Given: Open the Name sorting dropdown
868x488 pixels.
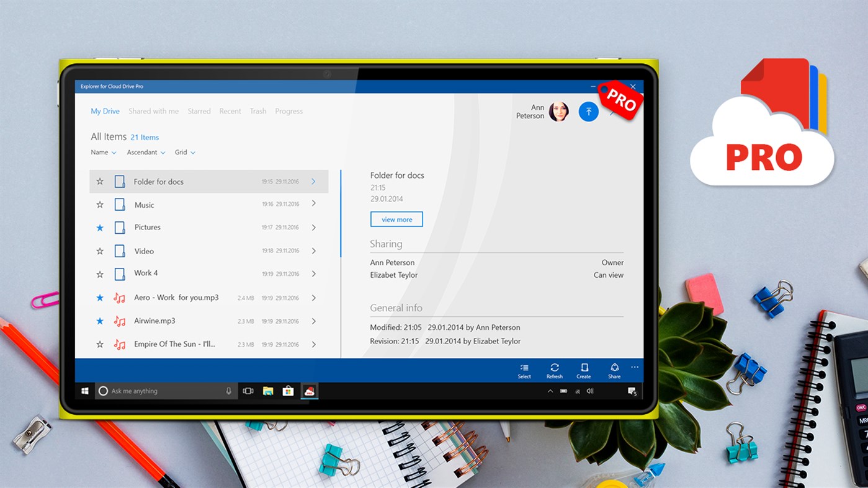Looking at the screenshot, I should tap(102, 152).
